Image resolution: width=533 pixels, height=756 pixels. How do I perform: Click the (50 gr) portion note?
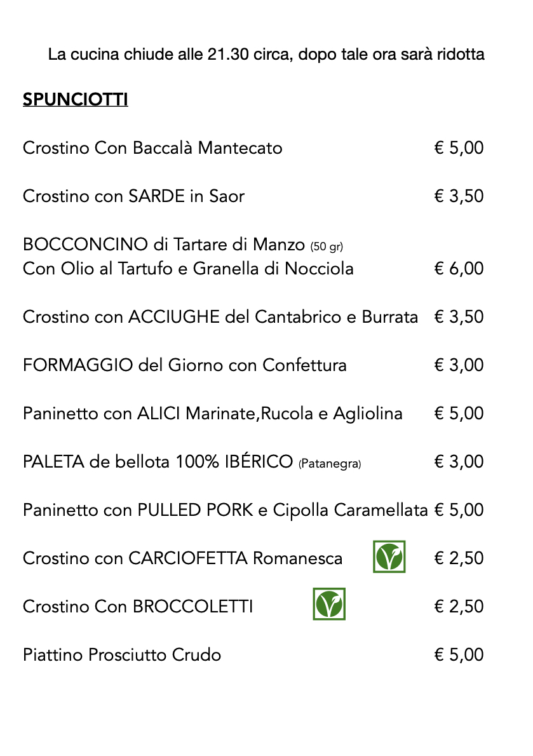[x=327, y=247]
